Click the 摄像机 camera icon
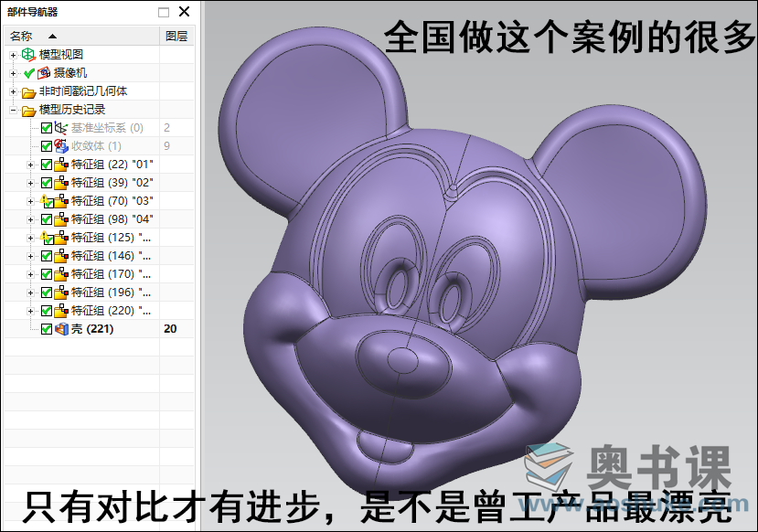Viewport: 758px width, 532px height. (44, 73)
